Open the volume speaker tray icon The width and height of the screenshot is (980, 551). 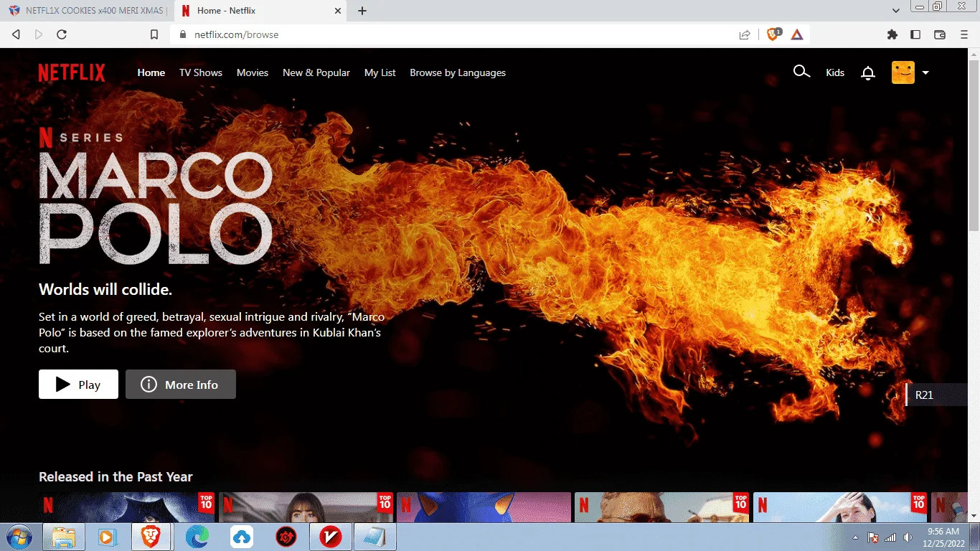pyautogui.click(x=908, y=537)
